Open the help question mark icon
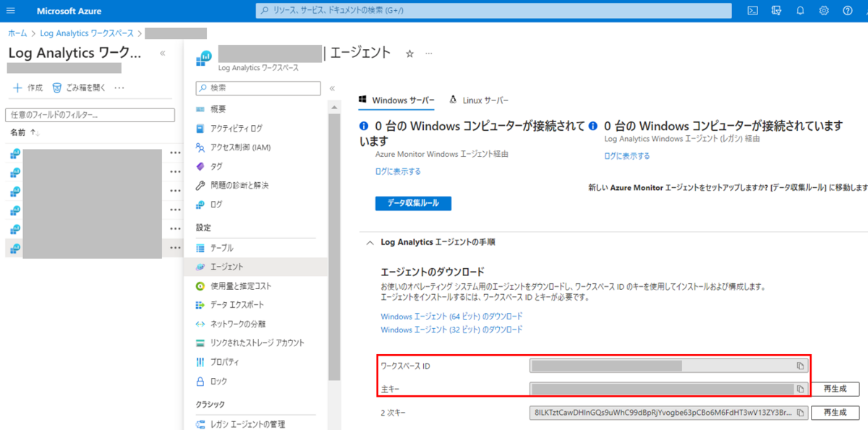The image size is (868, 430). coord(847,11)
